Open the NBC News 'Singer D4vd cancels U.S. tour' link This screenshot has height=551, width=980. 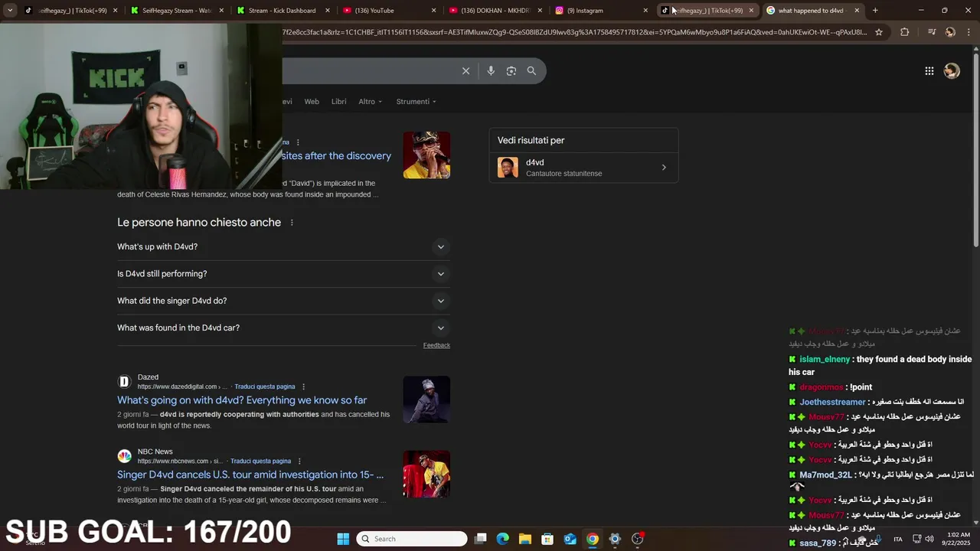point(250,474)
